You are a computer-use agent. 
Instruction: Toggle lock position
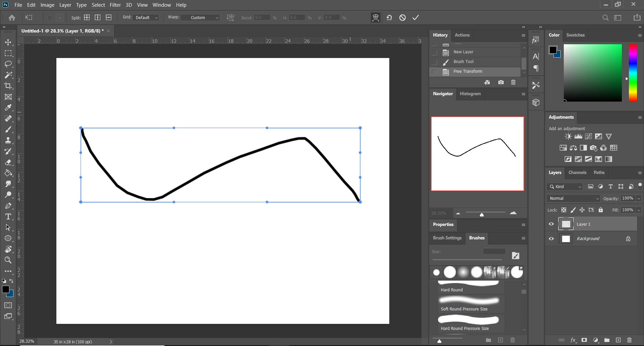pyautogui.click(x=582, y=210)
